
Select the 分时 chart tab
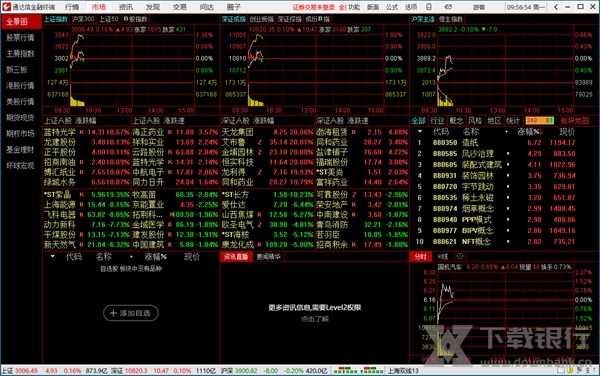click(421, 257)
